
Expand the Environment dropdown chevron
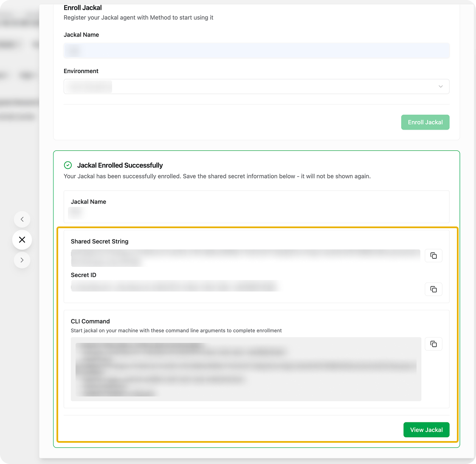[x=440, y=87]
